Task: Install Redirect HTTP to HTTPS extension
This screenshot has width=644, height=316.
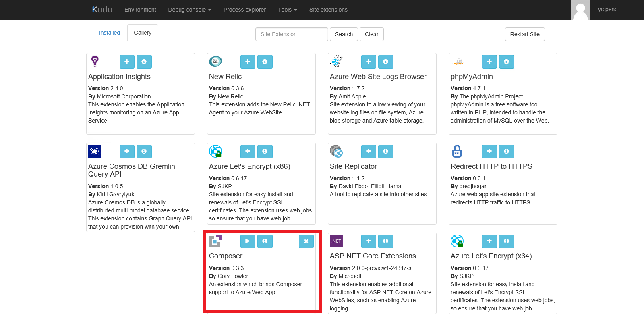Action: tap(489, 152)
